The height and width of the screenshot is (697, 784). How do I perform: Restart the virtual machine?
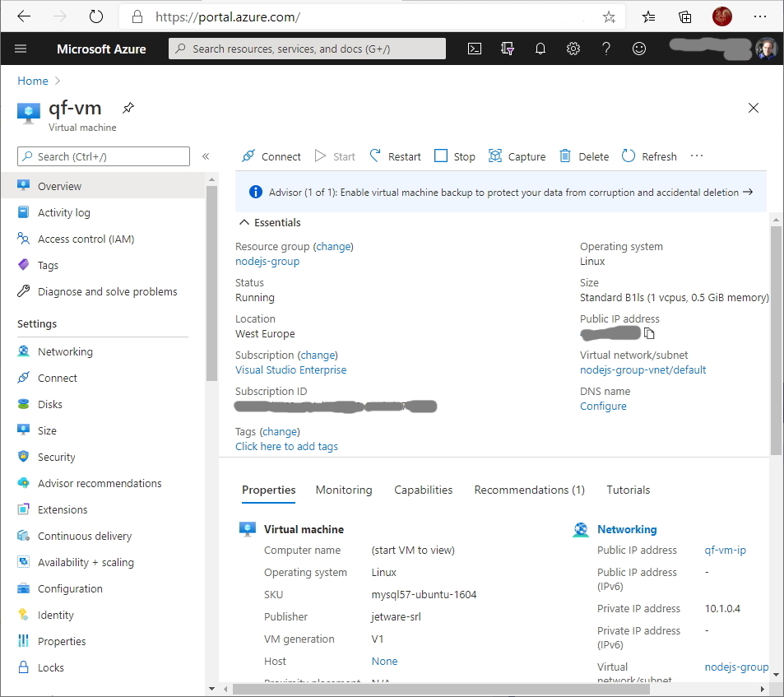click(395, 156)
